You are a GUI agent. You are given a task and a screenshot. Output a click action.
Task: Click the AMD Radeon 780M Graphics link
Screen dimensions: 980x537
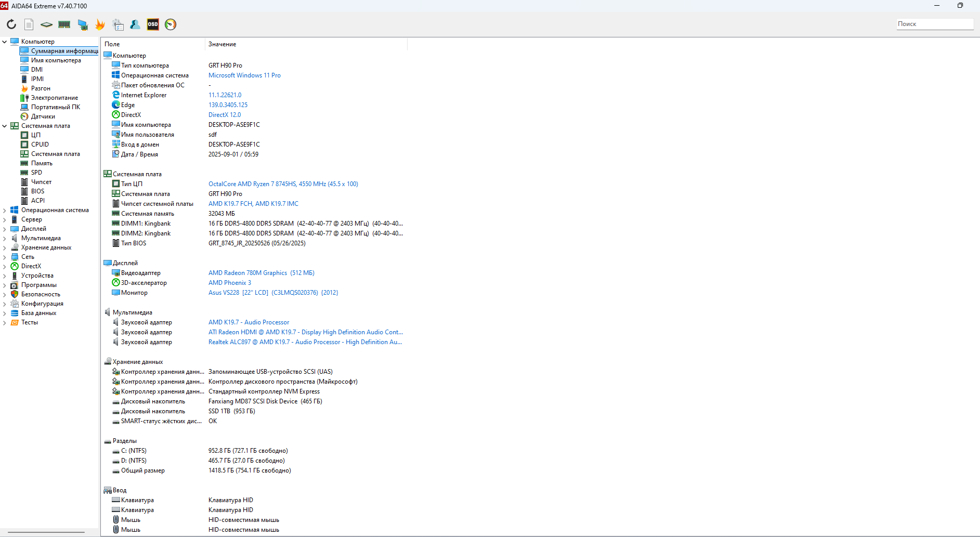262,273
